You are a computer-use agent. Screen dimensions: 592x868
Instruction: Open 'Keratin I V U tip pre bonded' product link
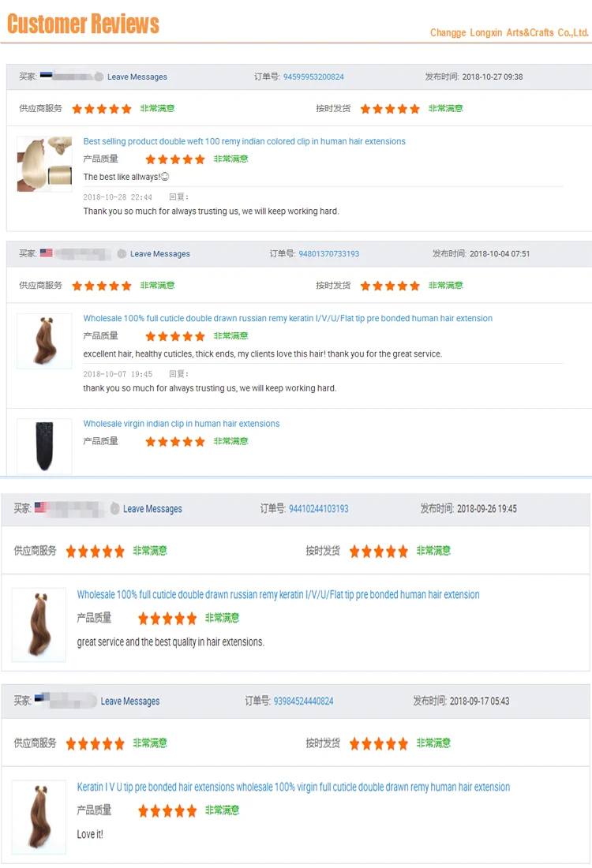click(293, 788)
